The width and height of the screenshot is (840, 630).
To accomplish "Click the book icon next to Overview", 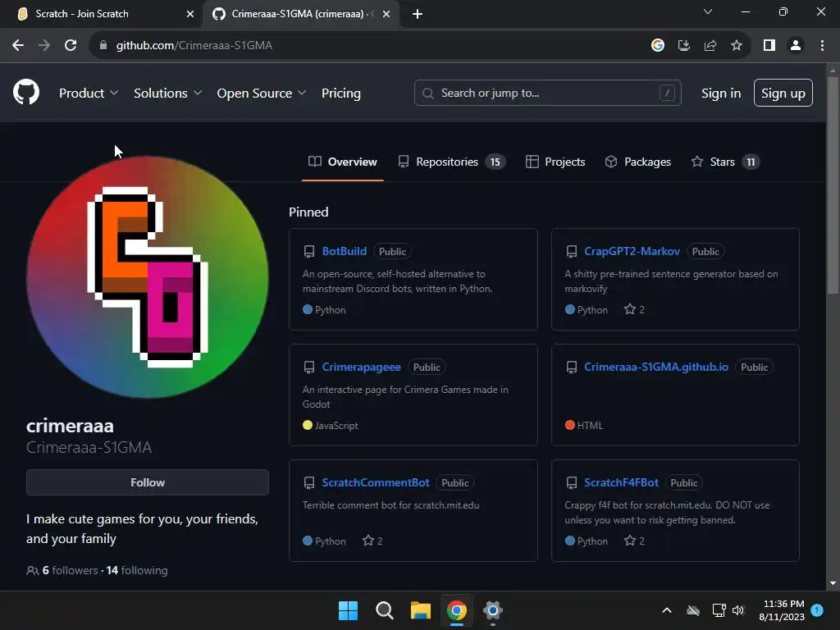I will point(315,162).
